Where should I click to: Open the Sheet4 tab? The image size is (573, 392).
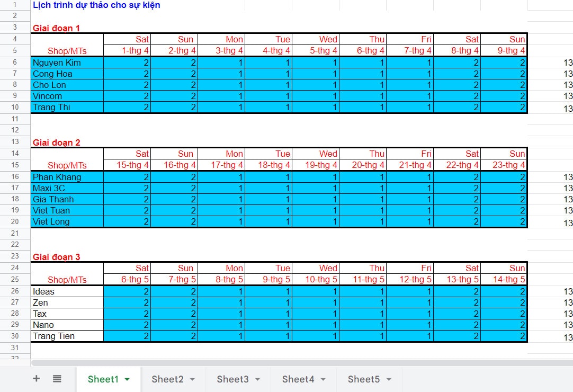pyautogui.click(x=298, y=379)
